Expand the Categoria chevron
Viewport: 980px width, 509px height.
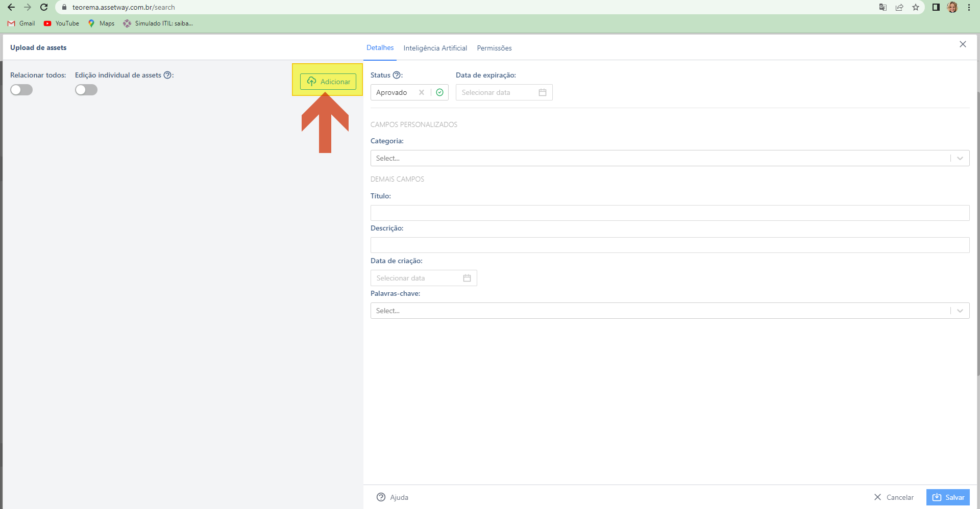click(960, 158)
